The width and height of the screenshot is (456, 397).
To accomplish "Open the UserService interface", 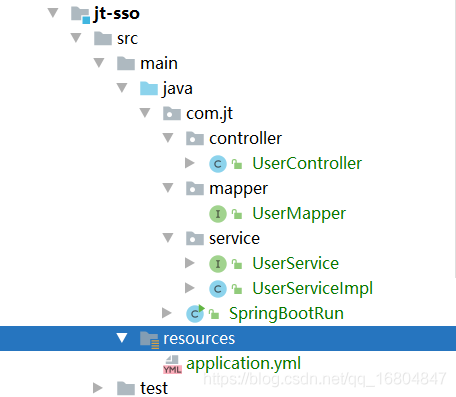I will pyautogui.click(x=296, y=263).
